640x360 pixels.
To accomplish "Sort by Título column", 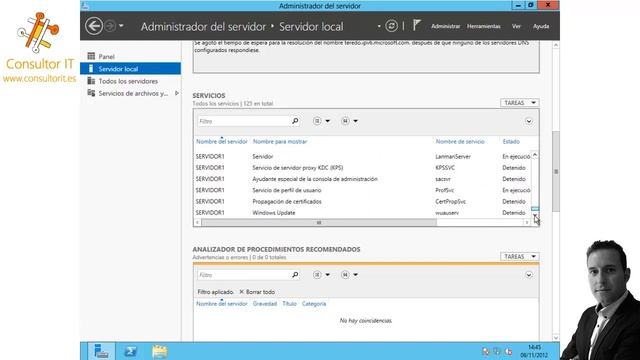I will click(x=289, y=304).
